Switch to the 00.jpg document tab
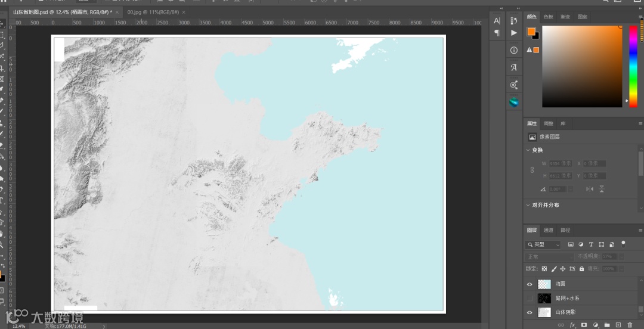This screenshot has height=329, width=644. pyautogui.click(x=153, y=12)
